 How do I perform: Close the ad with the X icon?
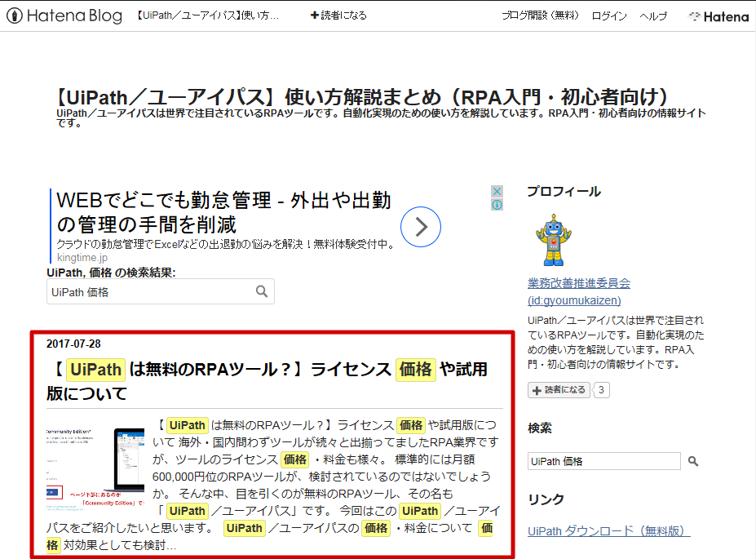coord(497,191)
